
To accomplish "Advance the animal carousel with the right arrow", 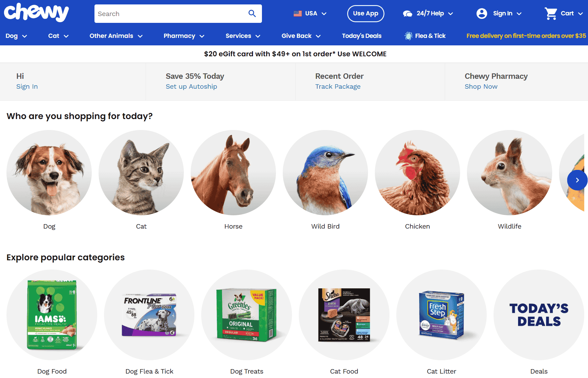I will click(x=577, y=180).
